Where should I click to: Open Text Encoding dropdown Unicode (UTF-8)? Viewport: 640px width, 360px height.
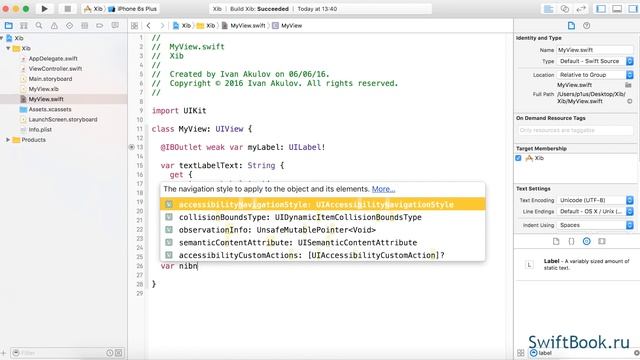tap(595, 200)
